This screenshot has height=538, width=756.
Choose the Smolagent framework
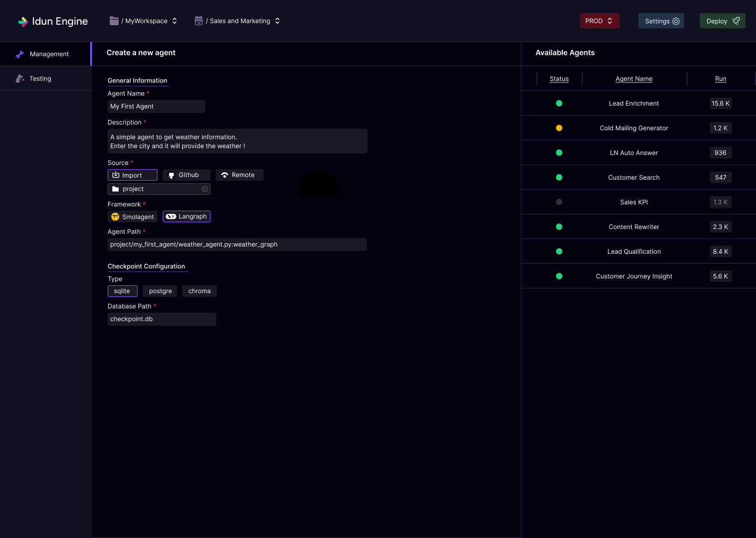point(132,216)
